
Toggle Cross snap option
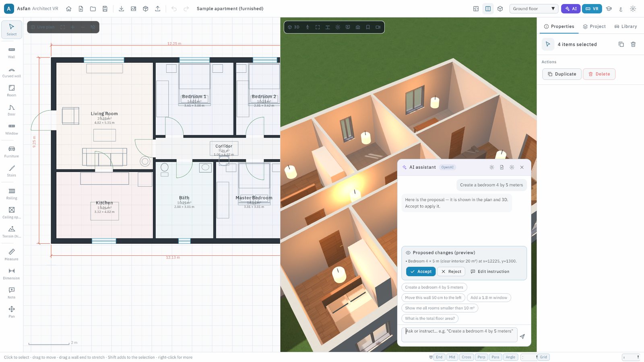(x=466, y=357)
